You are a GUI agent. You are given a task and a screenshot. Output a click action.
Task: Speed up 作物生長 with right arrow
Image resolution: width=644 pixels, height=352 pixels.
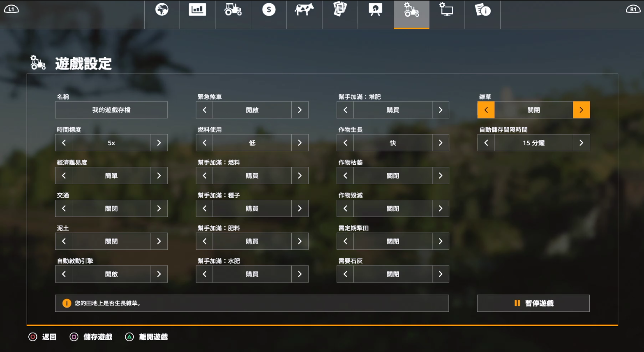pyautogui.click(x=441, y=143)
